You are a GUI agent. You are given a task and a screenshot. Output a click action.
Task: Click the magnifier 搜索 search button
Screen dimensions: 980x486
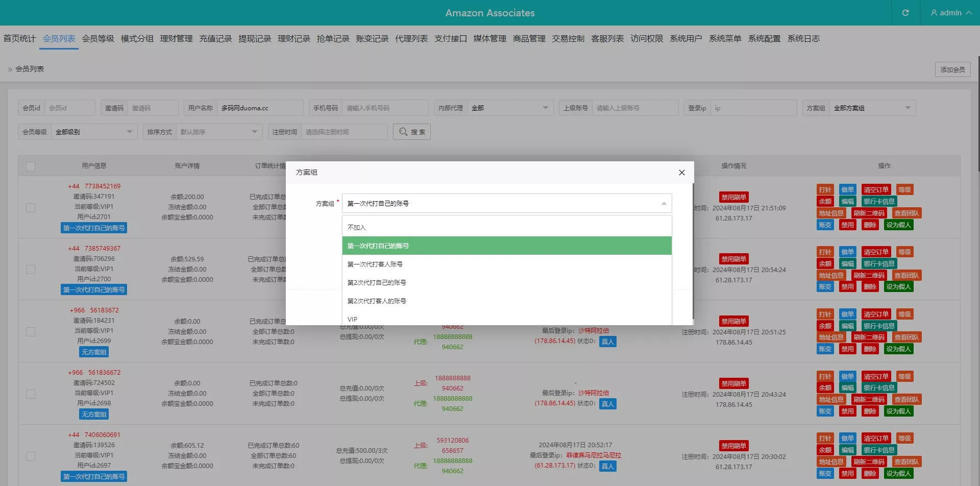click(412, 132)
